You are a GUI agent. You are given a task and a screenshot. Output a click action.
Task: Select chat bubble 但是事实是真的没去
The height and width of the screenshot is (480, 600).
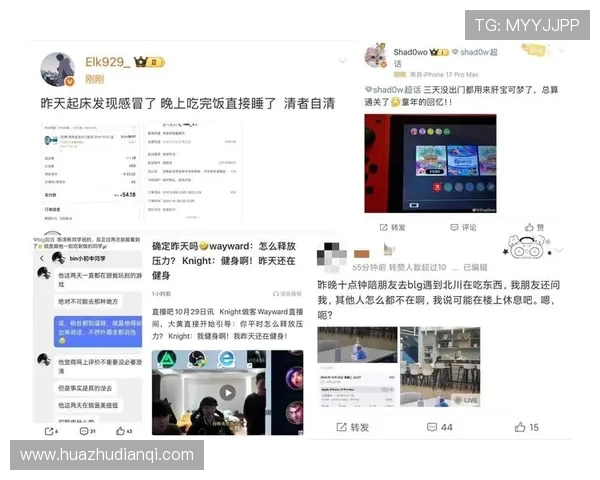point(85,388)
